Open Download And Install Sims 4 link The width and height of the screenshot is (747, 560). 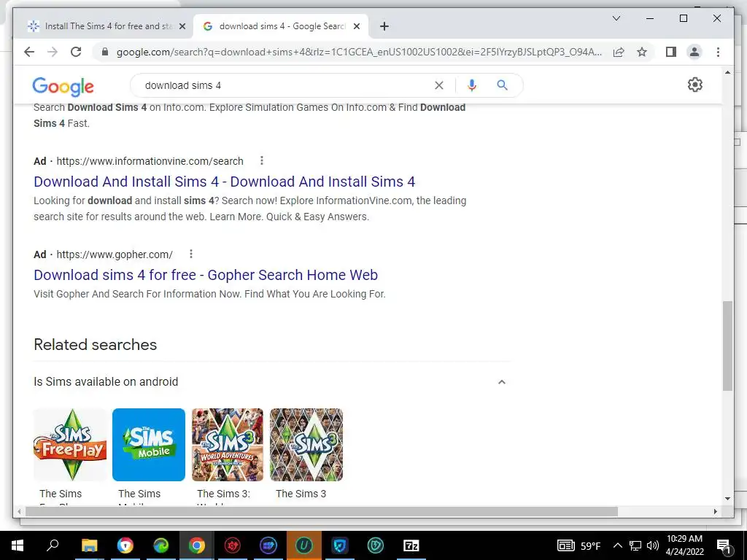[225, 182]
